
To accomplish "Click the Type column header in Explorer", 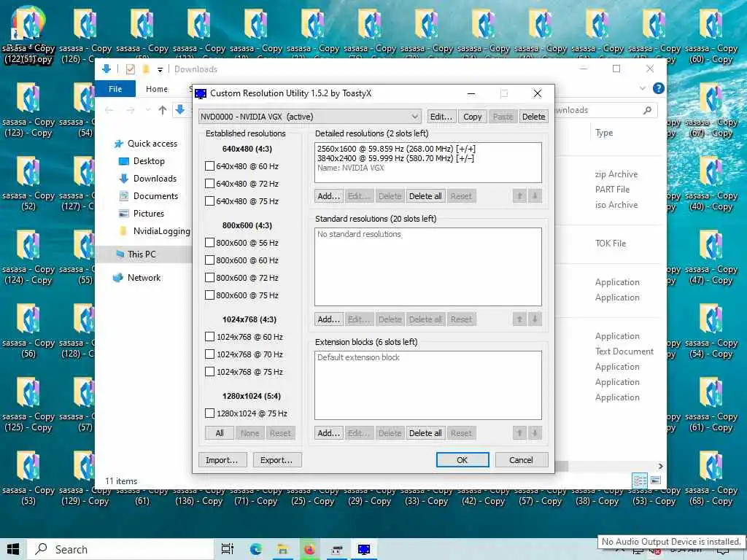I will click(603, 133).
